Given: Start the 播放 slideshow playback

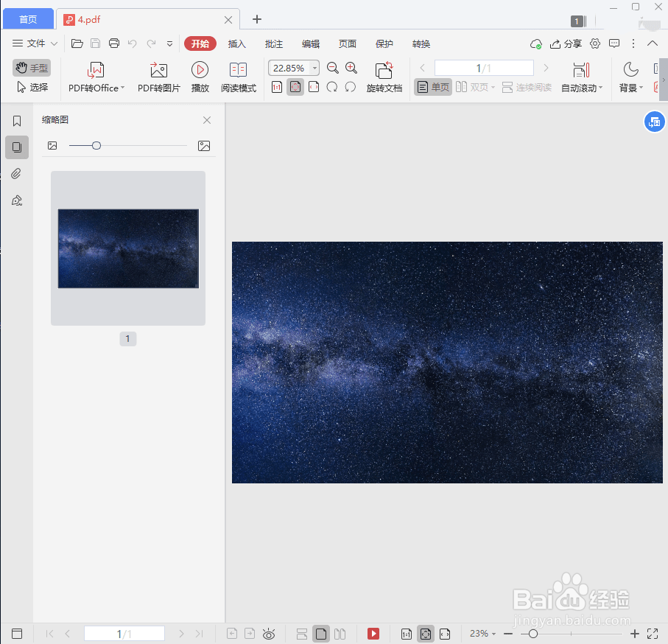Looking at the screenshot, I should tap(199, 77).
